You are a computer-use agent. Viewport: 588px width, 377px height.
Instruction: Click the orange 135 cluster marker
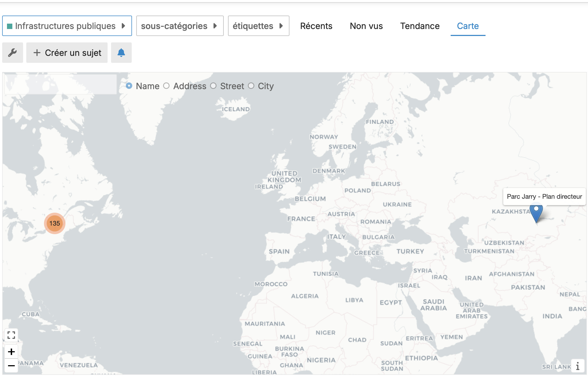(55, 223)
